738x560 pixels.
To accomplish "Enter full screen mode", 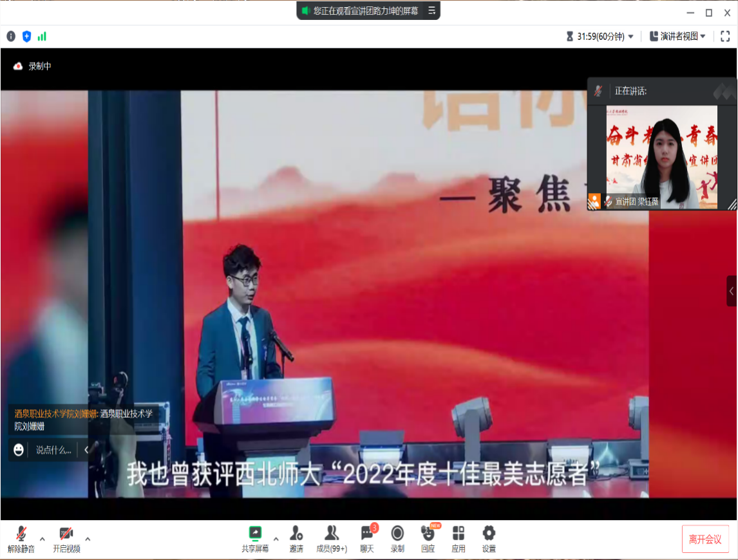I will point(725,37).
